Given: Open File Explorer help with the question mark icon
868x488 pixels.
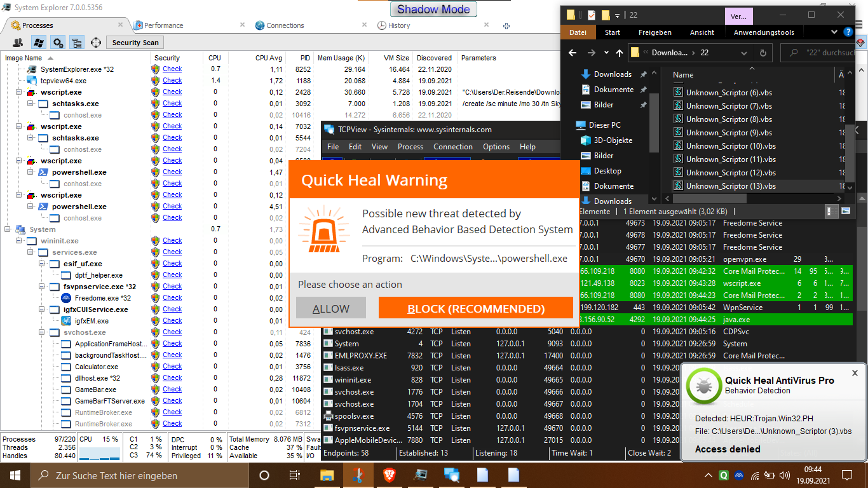Looking at the screenshot, I should tap(848, 32).
